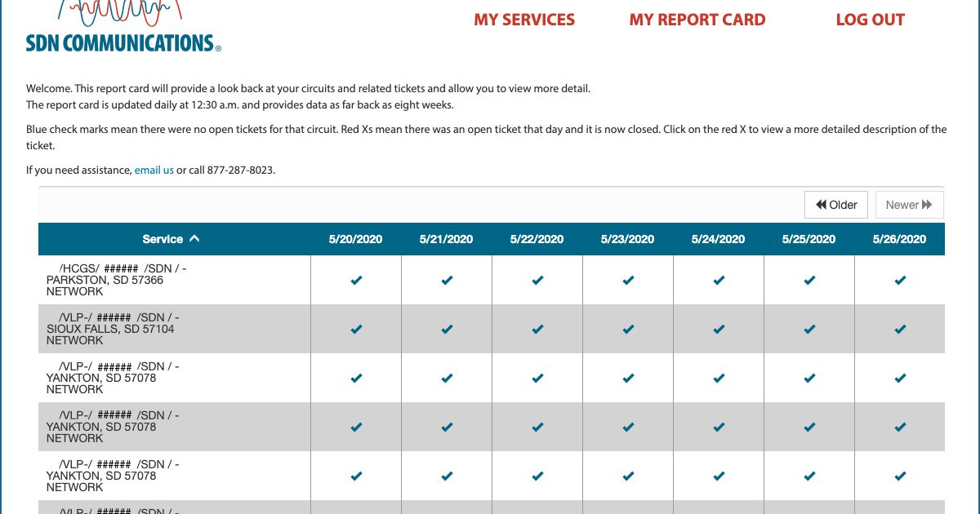Screen dimensions: 980x514
Task: Click the YANKTON checkmark in the 5/25/2020 column
Action: click(808, 378)
